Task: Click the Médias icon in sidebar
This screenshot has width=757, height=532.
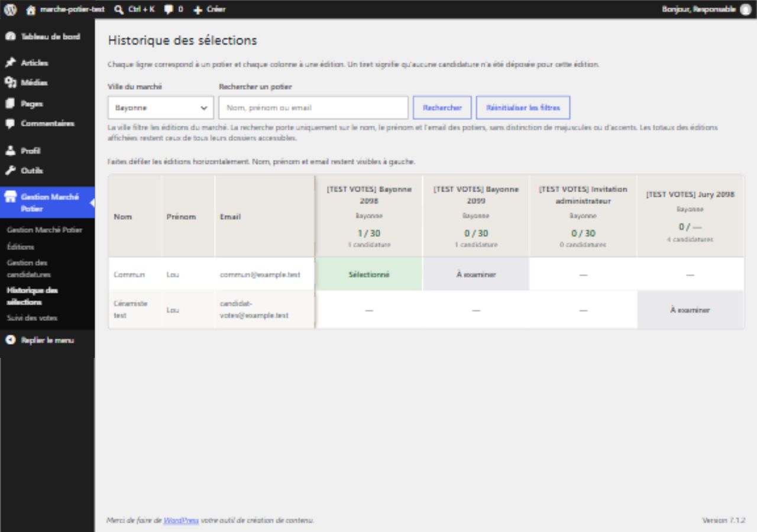Action: pos(10,83)
